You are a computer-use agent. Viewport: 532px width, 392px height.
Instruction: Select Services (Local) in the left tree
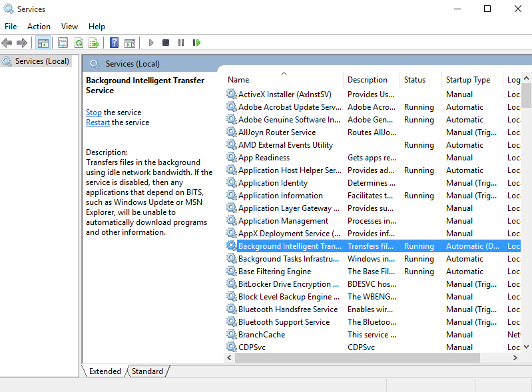click(x=42, y=61)
